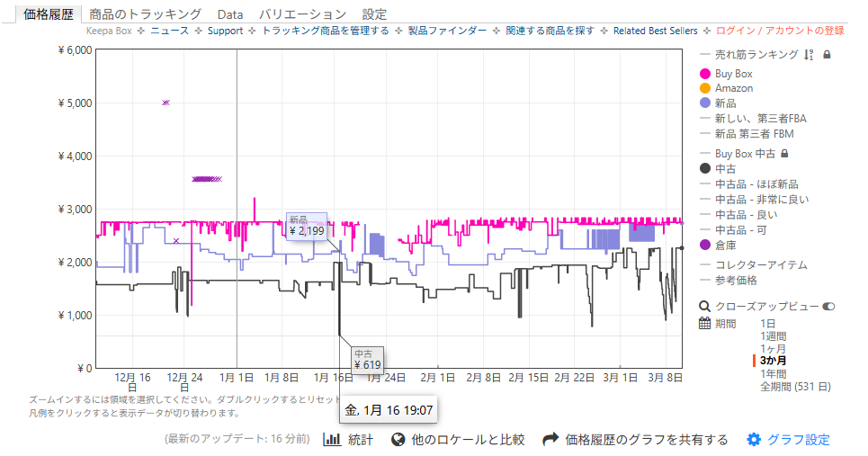Switch the クローズアップビュー toggle
Viewport: 868px width, 456px height.
[828, 307]
